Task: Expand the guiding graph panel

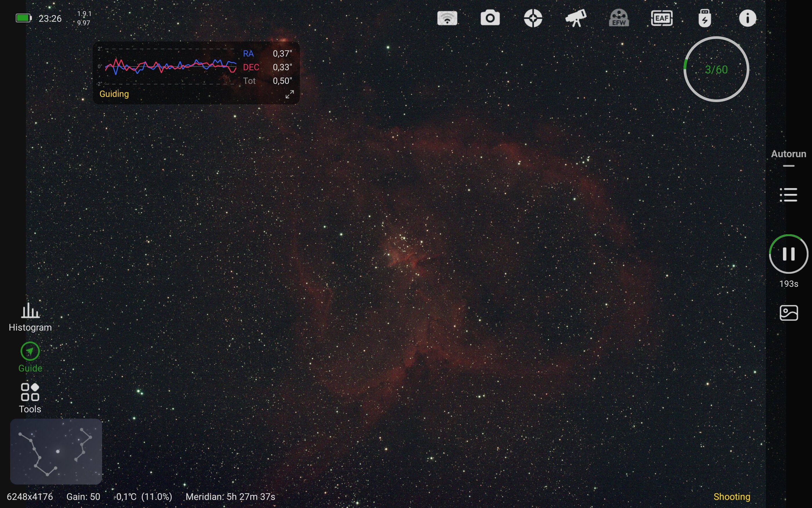Action: pyautogui.click(x=290, y=95)
